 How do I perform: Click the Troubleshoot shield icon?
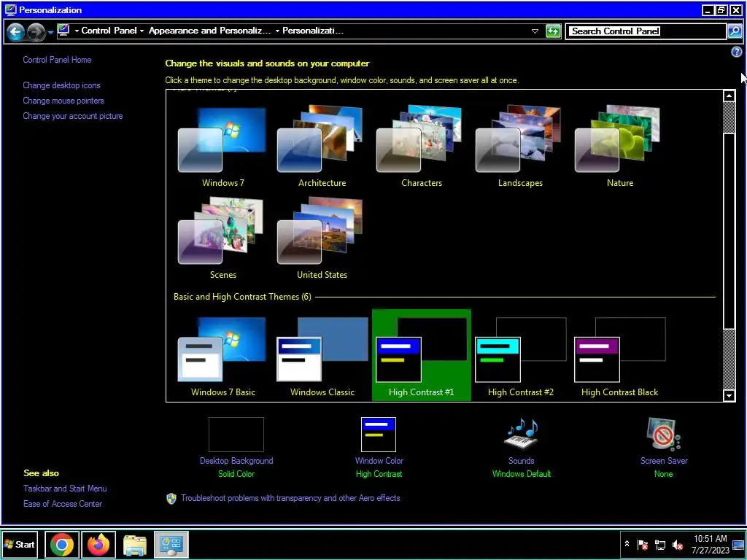pyautogui.click(x=171, y=499)
